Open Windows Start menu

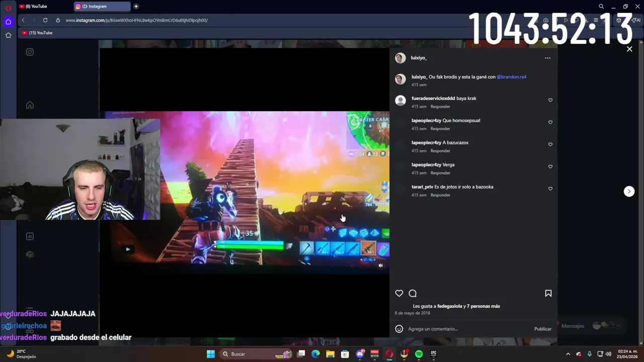(x=211, y=354)
